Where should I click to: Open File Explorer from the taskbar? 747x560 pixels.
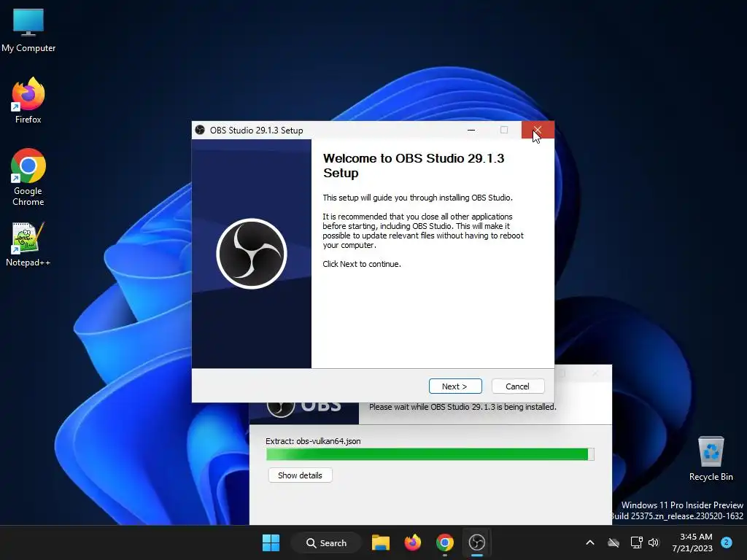[x=381, y=542]
